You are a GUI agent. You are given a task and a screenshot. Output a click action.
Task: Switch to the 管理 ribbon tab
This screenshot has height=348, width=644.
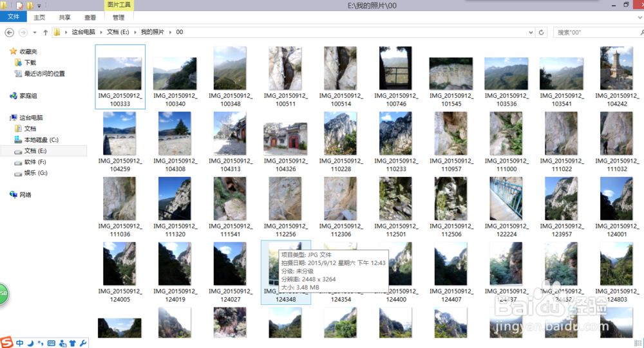[118, 17]
